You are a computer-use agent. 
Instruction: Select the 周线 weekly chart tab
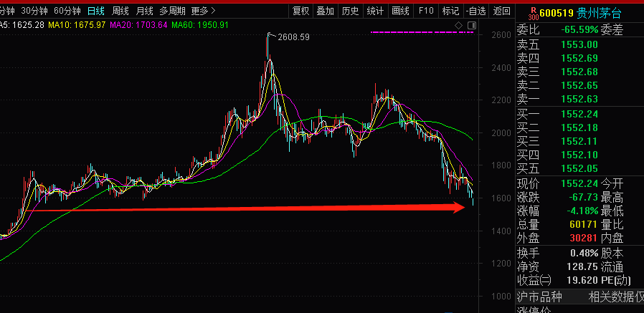[x=120, y=11]
